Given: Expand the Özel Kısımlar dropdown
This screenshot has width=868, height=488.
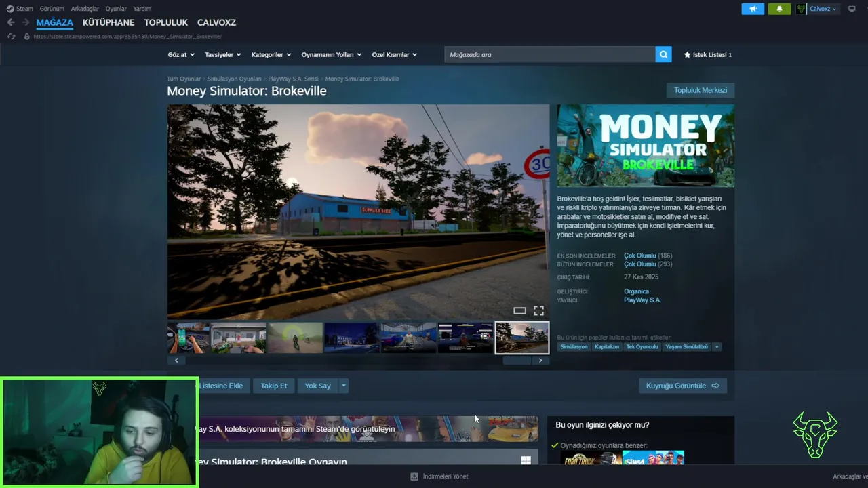Looking at the screenshot, I should point(395,54).
